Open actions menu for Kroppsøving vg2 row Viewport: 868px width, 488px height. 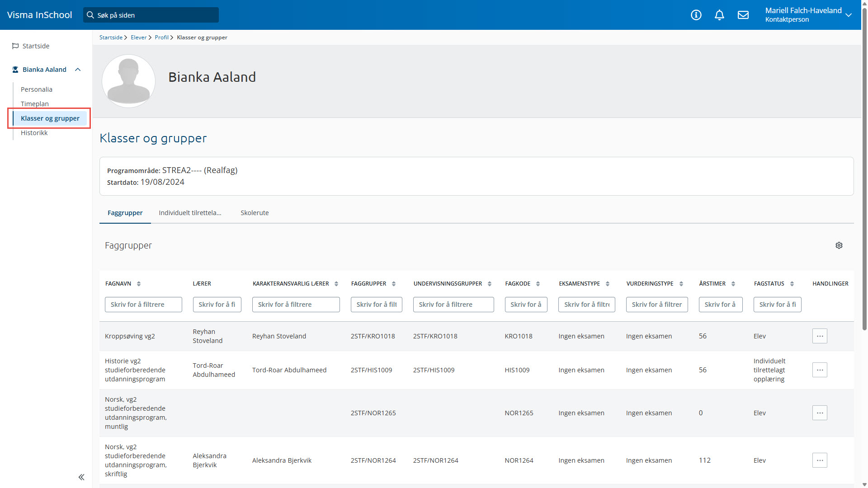point(820,336)
